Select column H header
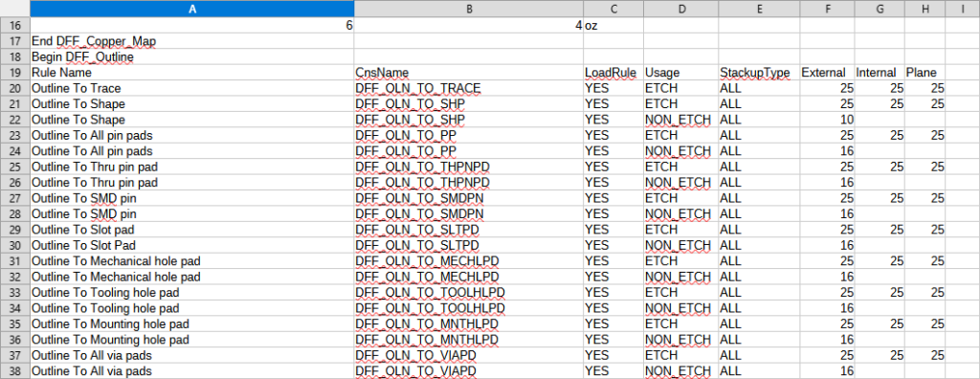Viewport: 980px width, 379px height. 925,8
